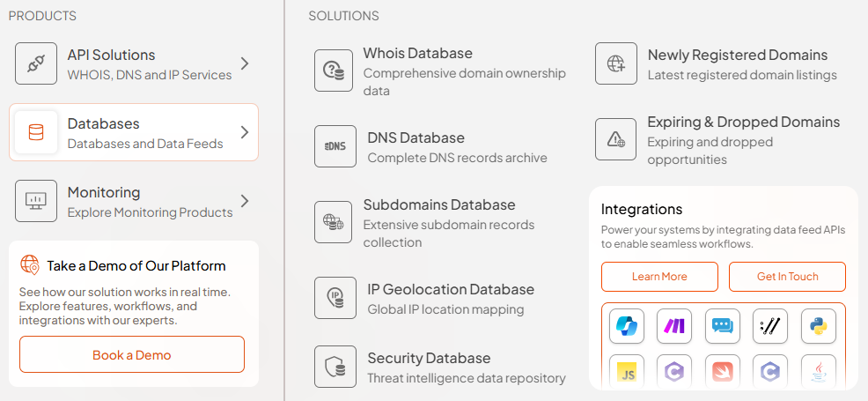Click the Learn More button

coord(659,277)
